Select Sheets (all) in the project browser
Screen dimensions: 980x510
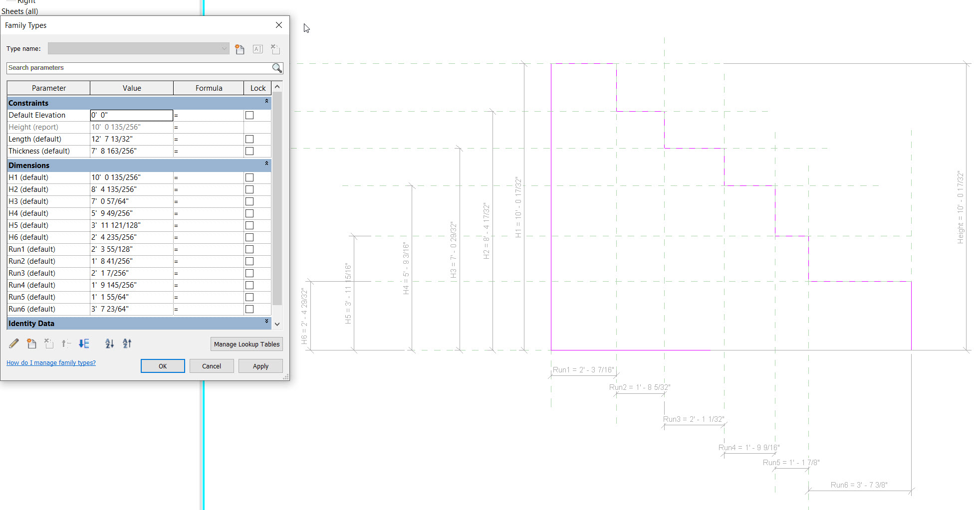20,11
